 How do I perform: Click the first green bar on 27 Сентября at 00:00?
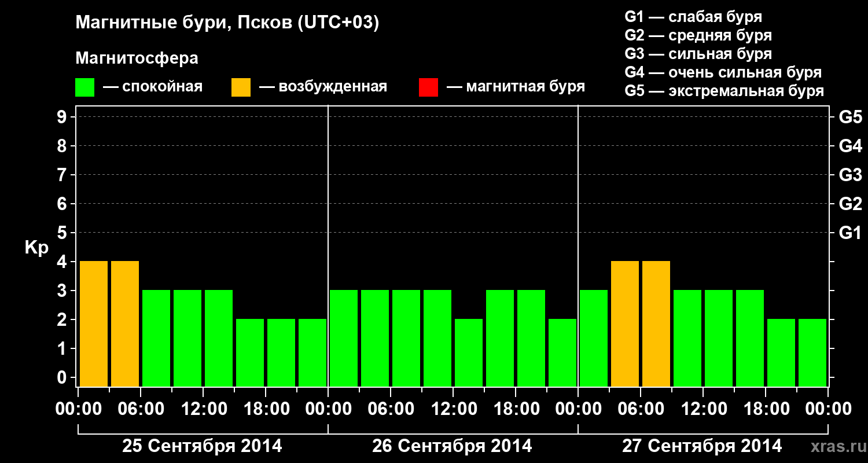594,338
